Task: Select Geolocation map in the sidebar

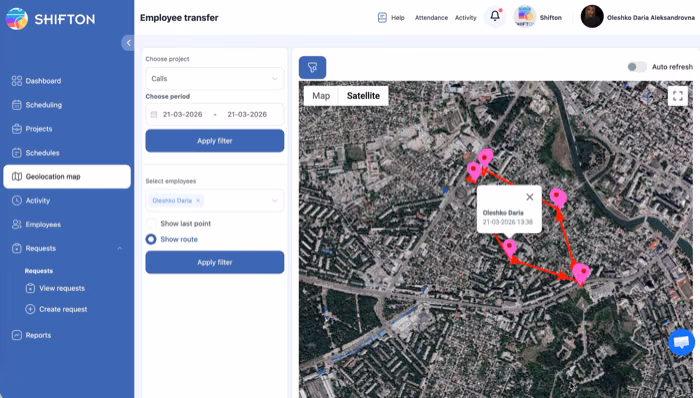Action: (67, 177)
